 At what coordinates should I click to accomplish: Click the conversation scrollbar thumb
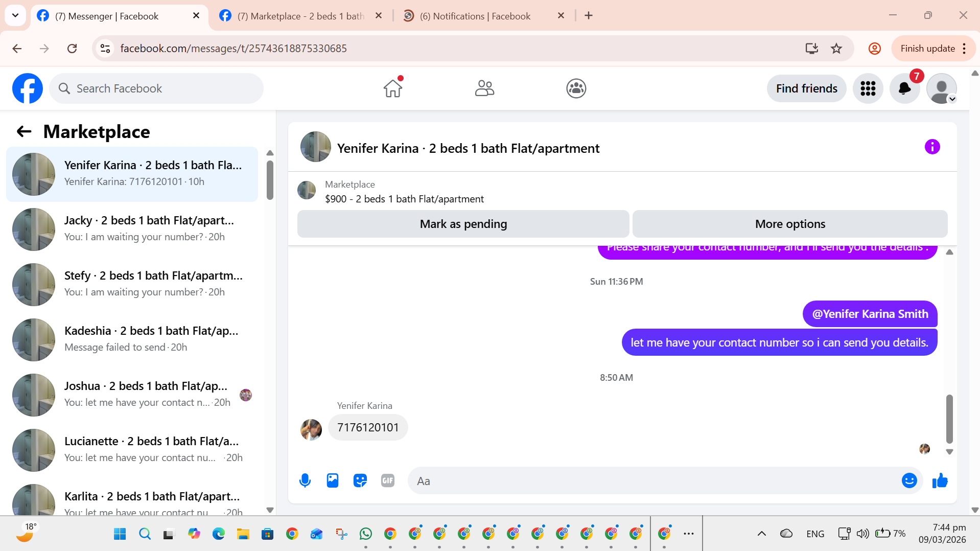point(949,419)
